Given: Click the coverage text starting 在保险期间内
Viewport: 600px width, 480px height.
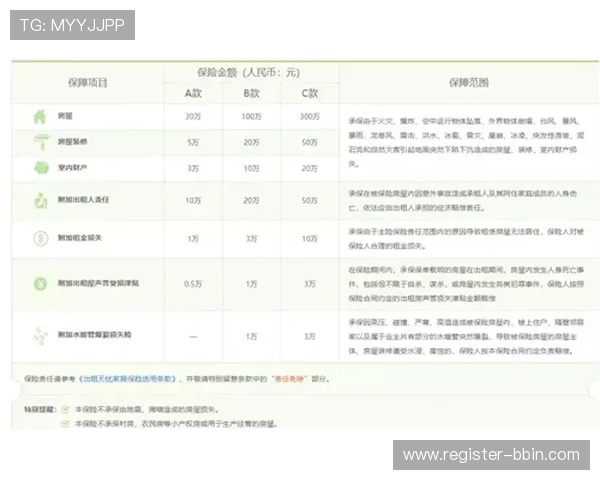Looking at the screenshot, I should (466, 284).
